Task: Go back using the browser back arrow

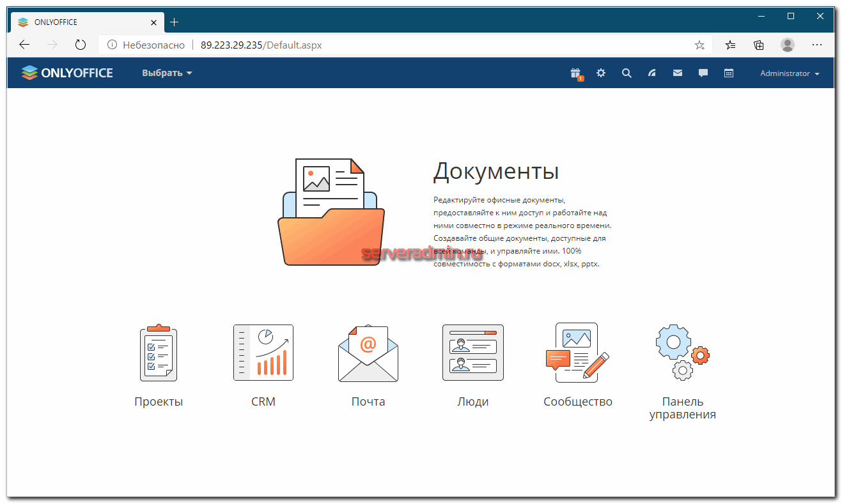Action: click(24, 45)
